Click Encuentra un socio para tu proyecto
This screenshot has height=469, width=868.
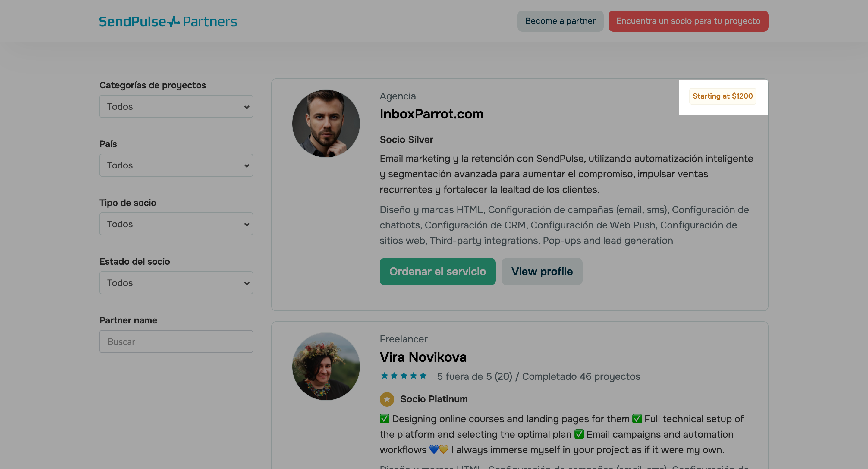tap(688, 21)
